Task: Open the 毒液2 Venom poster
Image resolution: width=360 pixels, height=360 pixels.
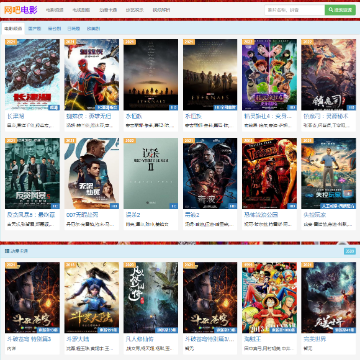Action: click(x=210, y=173)
